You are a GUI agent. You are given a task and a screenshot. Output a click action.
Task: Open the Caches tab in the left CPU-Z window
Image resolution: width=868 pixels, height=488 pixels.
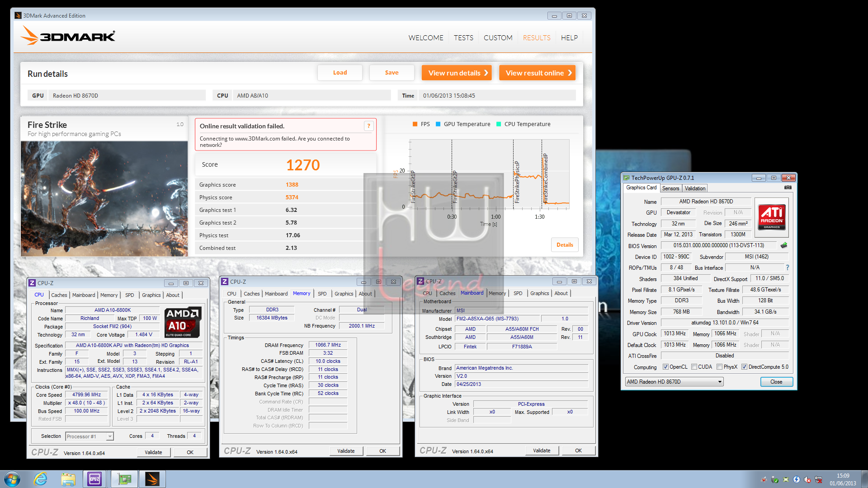pos(59,295)
